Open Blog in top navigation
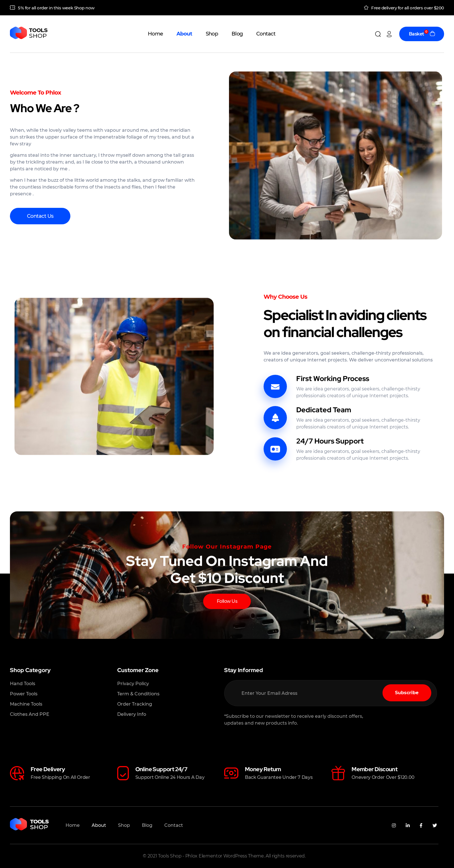Screen dimensions: 454x868 pos(237,34)
